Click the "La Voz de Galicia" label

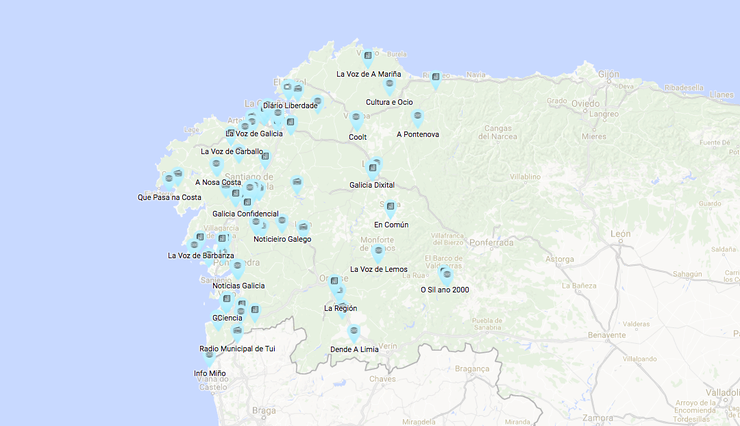coord(254,134)
